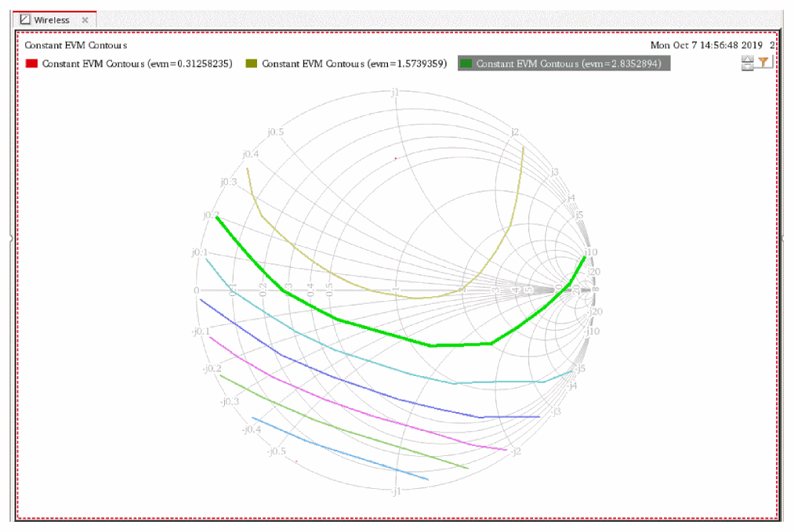Click the small red point near chart top
Viewport: 794px width, 532px height.
396,158
